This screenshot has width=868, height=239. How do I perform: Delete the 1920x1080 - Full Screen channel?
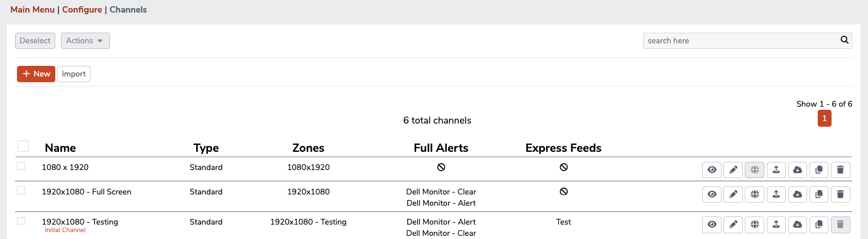pyautogui.click(x=840, y=194)
